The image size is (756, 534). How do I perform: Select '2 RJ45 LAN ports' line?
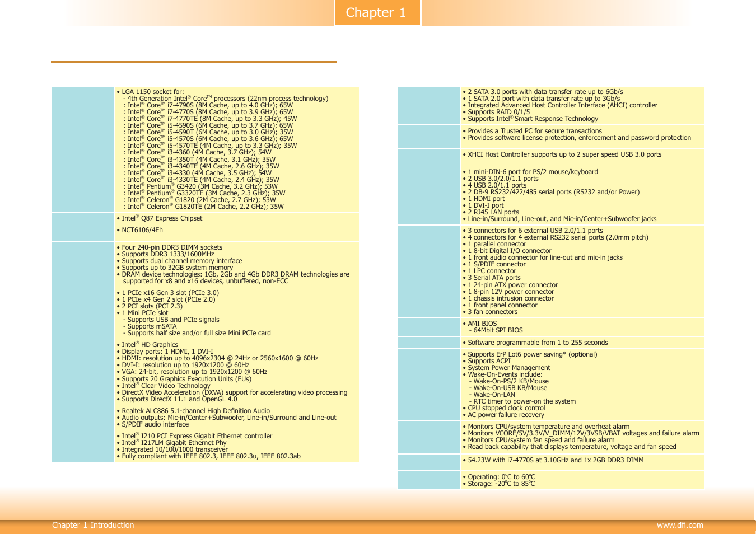[x=491, y=212]
